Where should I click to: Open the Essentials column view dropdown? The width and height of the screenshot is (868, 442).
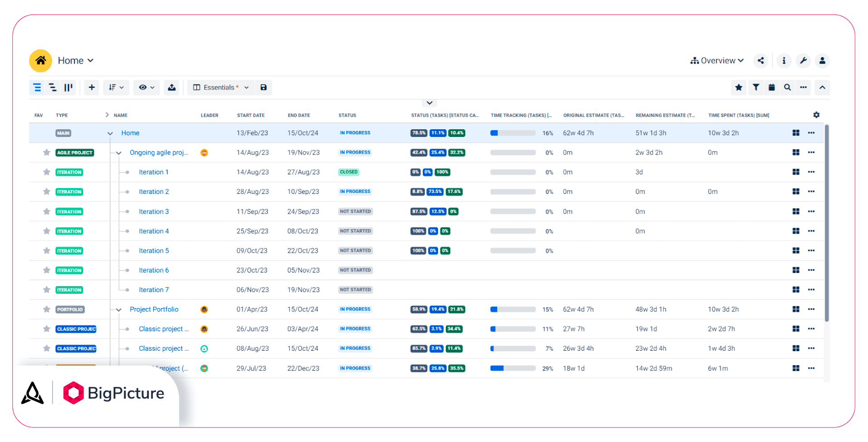(221, 87)
